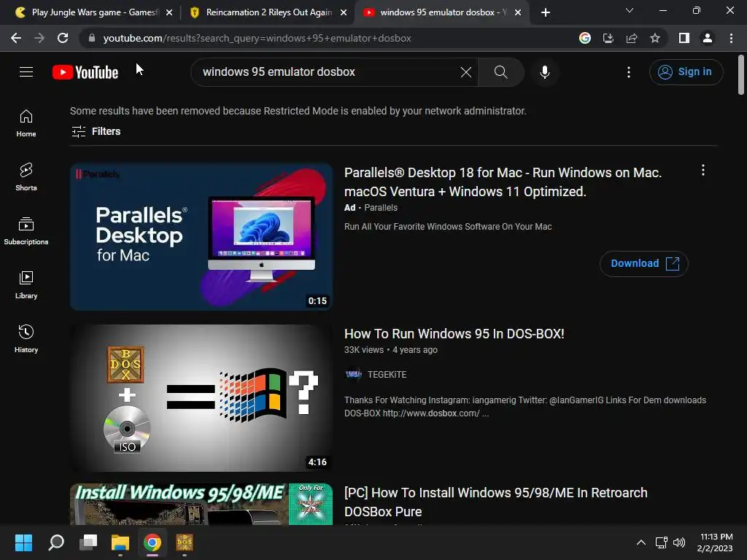This screenshot has height=560, width=747.
Task: Click the page vertical scrollbar
Action: [741, 75]
